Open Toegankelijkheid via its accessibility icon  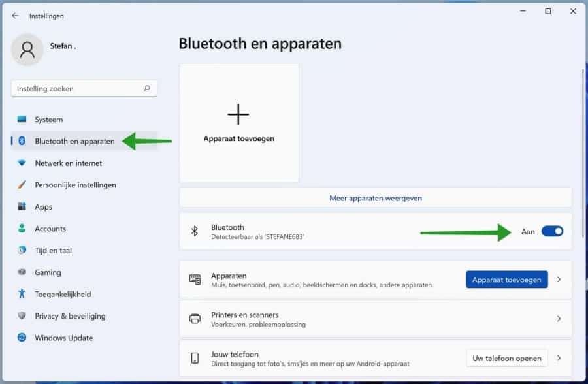point(22,294)
